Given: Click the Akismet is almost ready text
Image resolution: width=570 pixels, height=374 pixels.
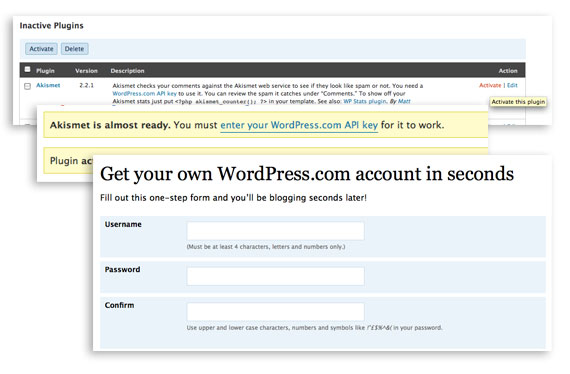Looking at the screenshot, I should pos(110,125).
